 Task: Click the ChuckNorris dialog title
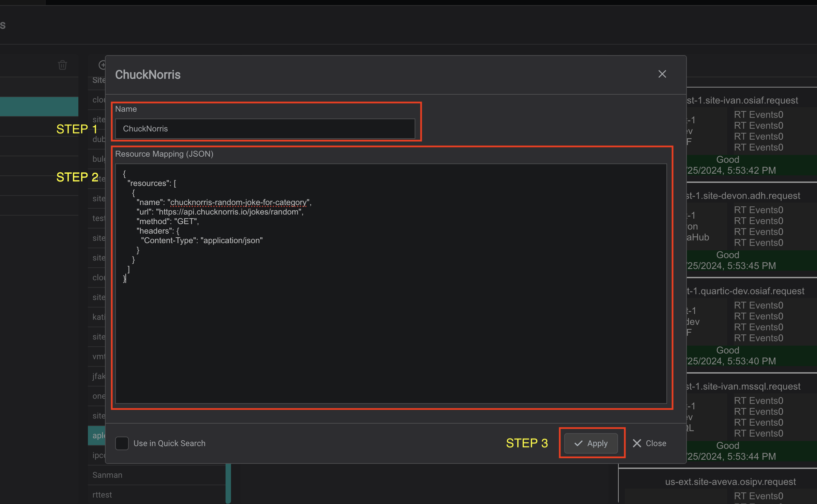point(148,74)
